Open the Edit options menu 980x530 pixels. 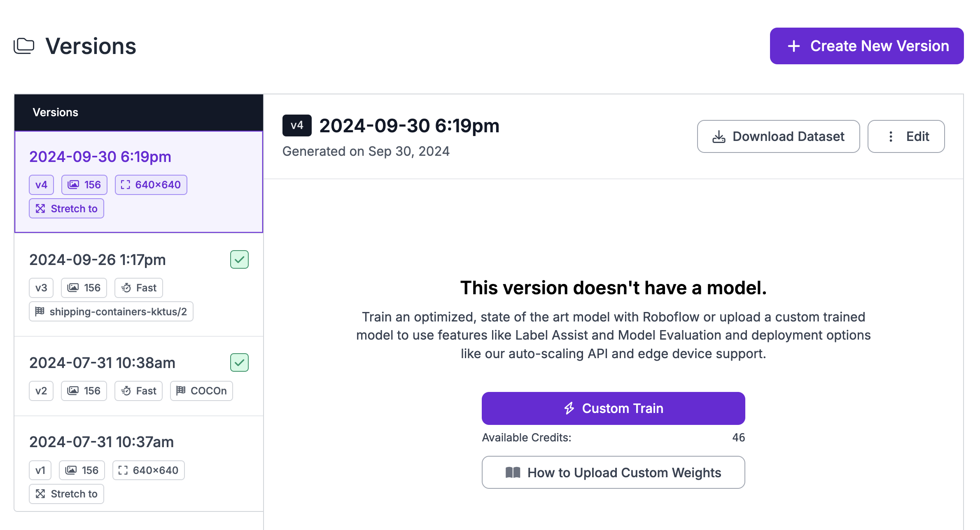click(906, 137)
